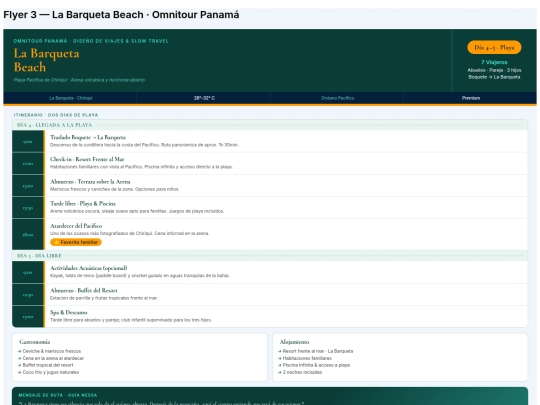Viewport: 540px width, 405px height.
Task: Click the time cell beside Spa & Descanso
Action: 28,316
